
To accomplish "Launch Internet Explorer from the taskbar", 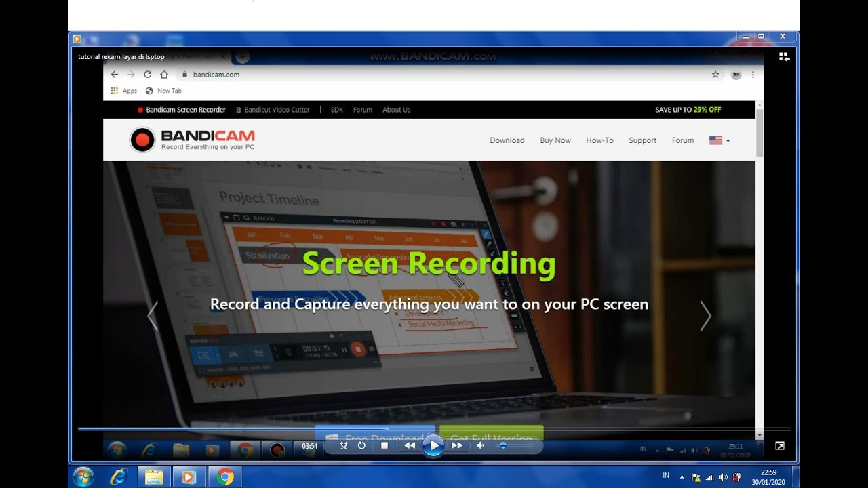I will coord(119,476).
